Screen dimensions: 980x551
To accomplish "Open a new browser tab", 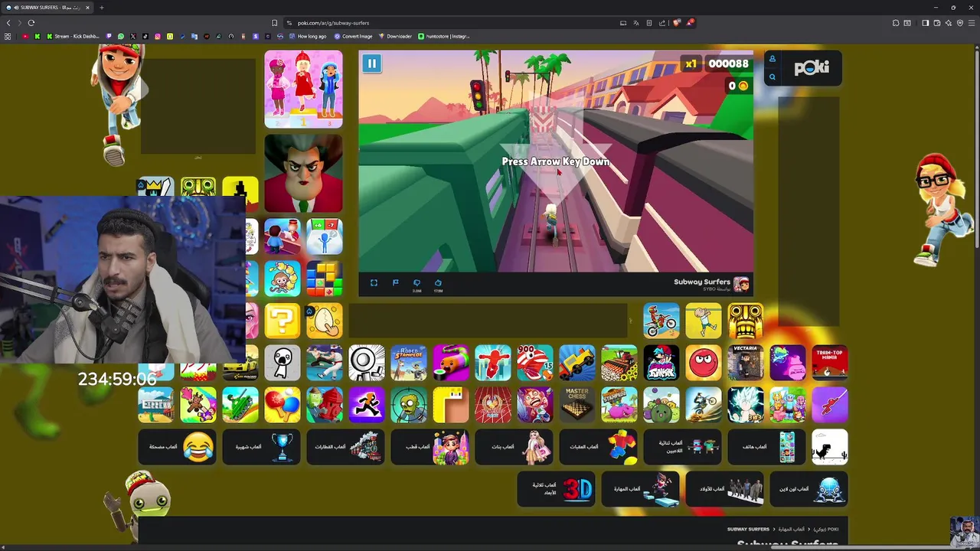I will click(101, 8).
